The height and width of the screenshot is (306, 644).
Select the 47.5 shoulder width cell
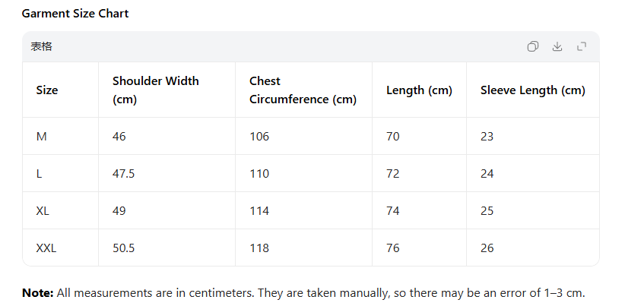tap(123, 174)
